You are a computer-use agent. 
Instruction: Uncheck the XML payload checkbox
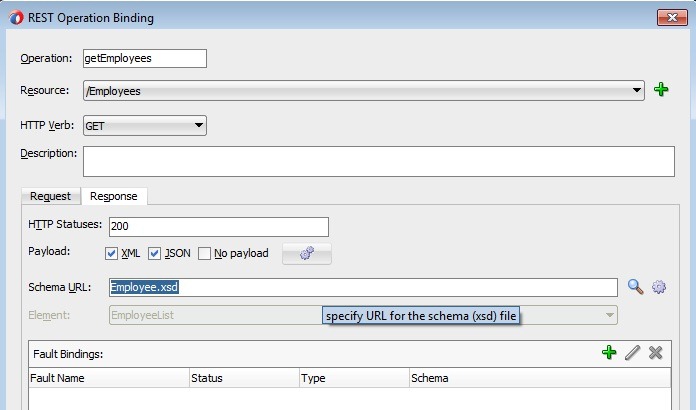[112, 254]
